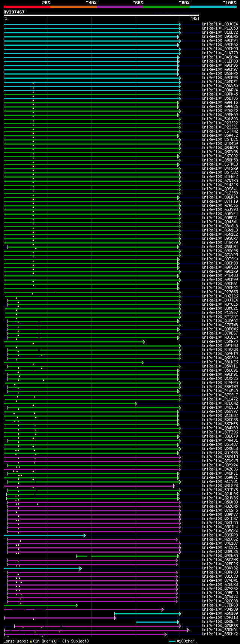Click the Large gaps legend text

click(x=46, y=641)
